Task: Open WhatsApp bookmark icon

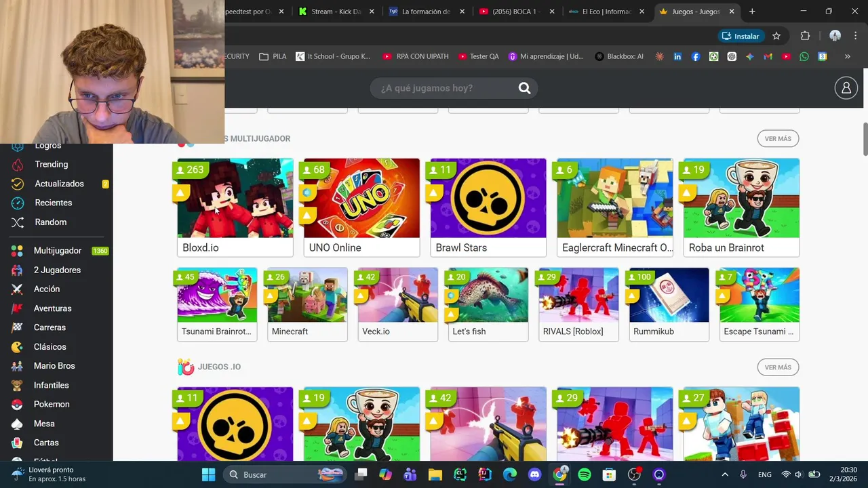Action: 804,57
